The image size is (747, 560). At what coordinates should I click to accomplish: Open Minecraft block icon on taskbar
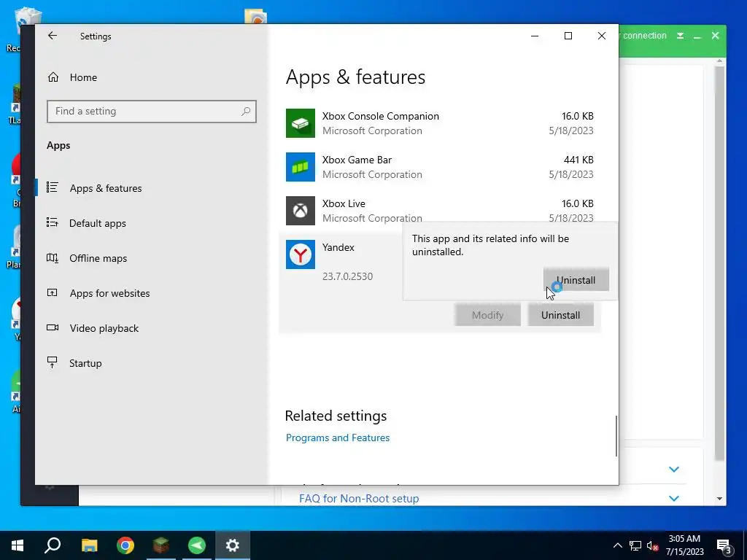161,545
